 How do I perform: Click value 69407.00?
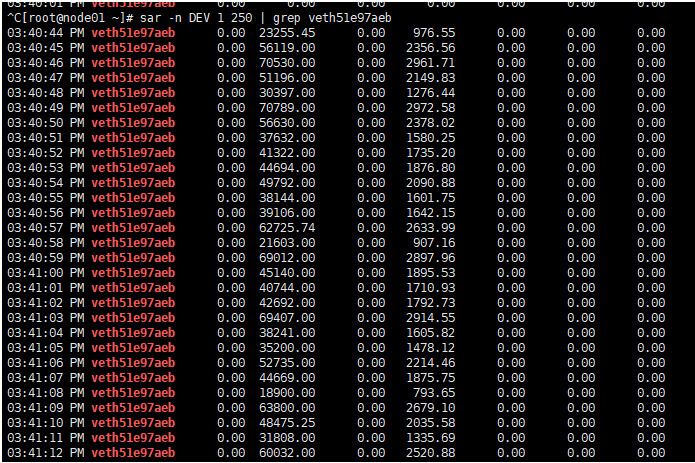pyautogui.click(x=287, y=318)
